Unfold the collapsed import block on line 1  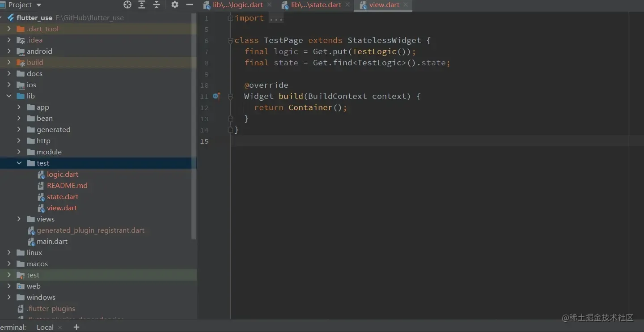pyautogui.click(x=230, y=18)
